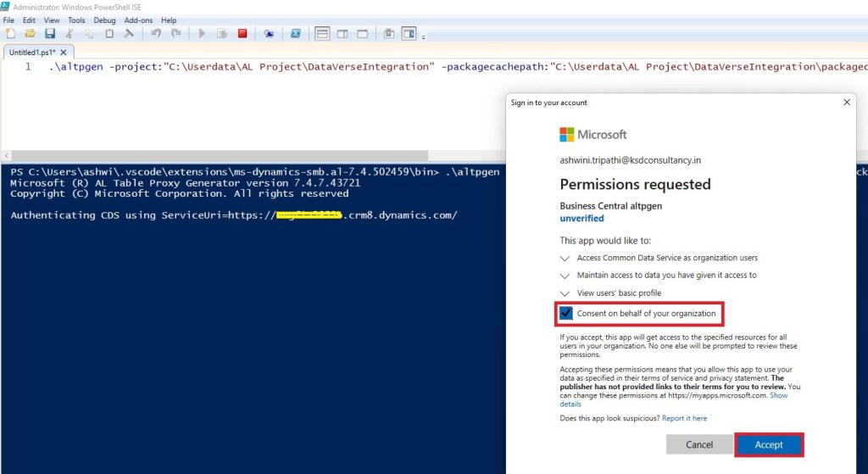Screen dimensions: 868x474
Task: Save the script with the floppy disk icon
Action: [49, 34]
